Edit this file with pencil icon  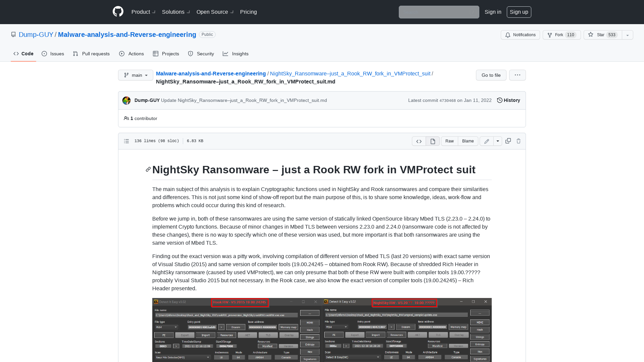pyautogui.click(x=487, y=141)
